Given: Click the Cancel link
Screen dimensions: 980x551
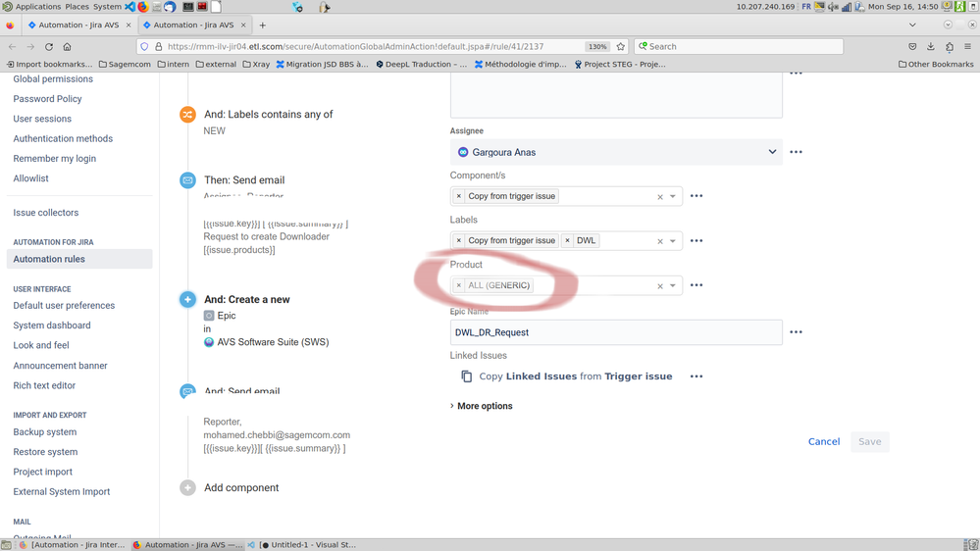Looking at the screenshot, I should coord(824,441).
